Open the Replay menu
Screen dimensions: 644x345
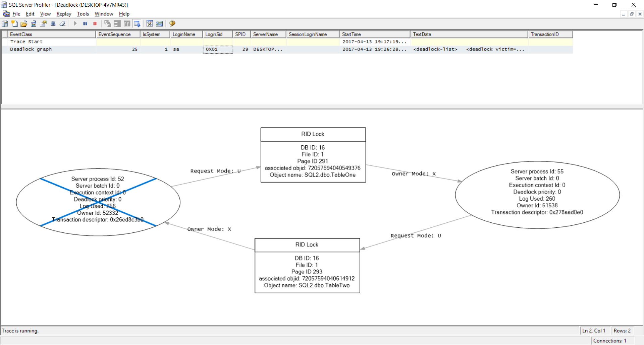64,14
